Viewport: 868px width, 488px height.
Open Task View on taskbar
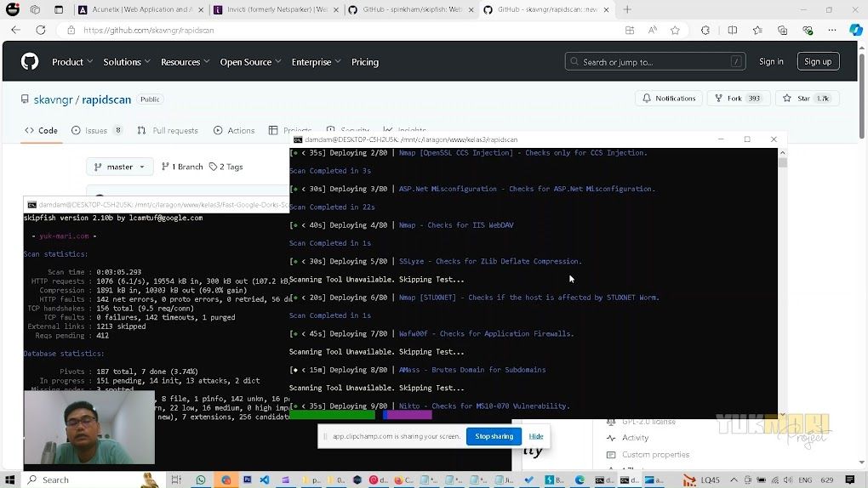click(x=176, y=479)
